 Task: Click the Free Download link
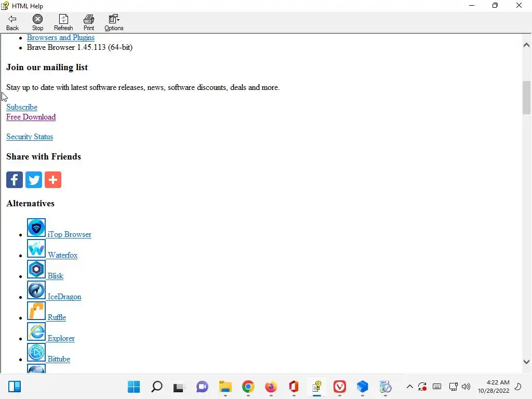[x=31, y=117]
